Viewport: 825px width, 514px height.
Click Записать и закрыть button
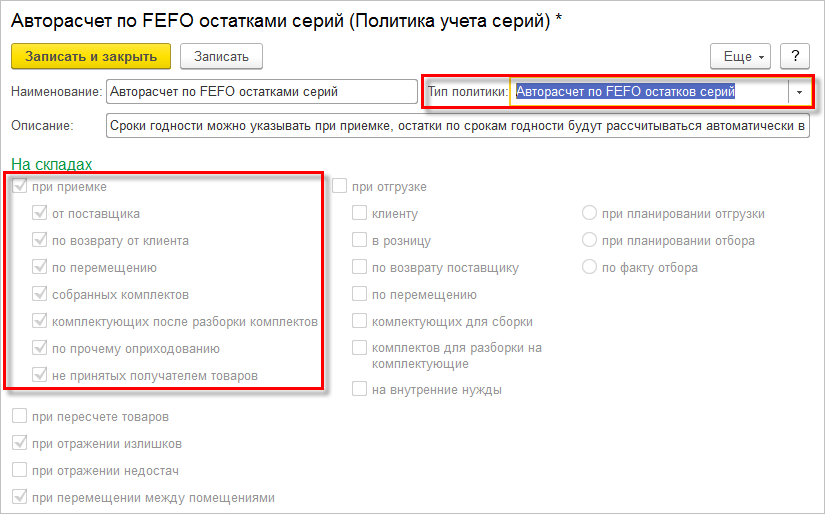91,56
